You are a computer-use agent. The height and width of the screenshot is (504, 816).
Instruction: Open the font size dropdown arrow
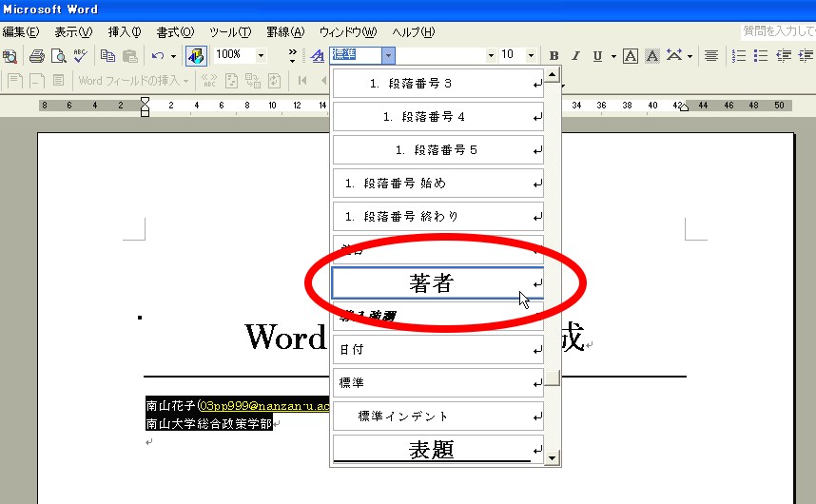pos(531,55)
